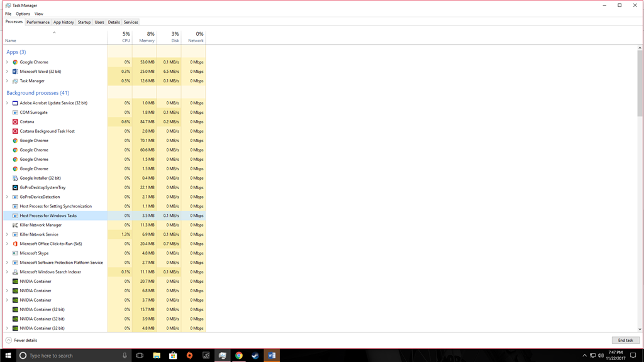644x362 pixels.
Task: Expand Microsoft Windows Search Indexer row
Action: [7, 272]
